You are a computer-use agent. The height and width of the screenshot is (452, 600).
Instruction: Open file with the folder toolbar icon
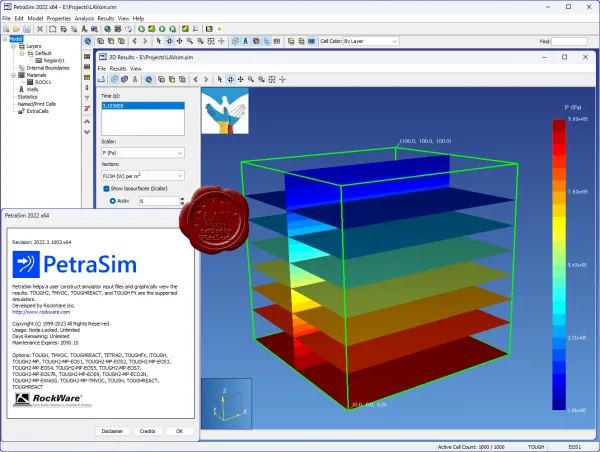click(16, 29)
